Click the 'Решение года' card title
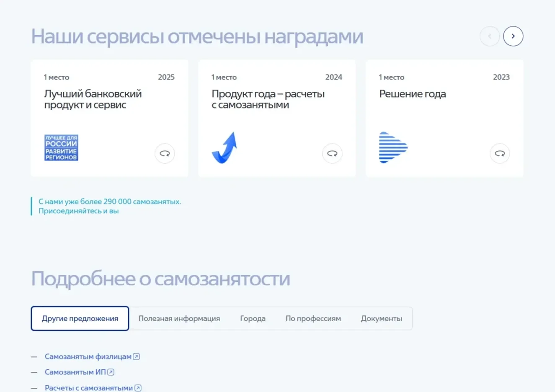Viewport: 555px width, 392px height. 413,94
